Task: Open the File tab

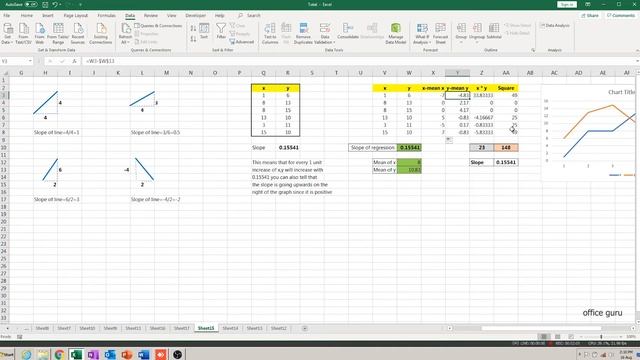Action: point(7,16)
